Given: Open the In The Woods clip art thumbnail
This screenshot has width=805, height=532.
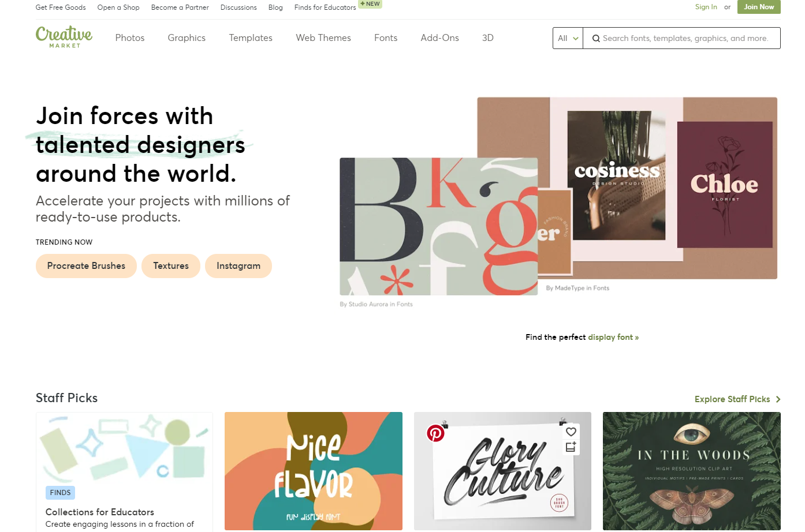Looking at the screenshot, I should pyautogui.click(x=692, y=471).
